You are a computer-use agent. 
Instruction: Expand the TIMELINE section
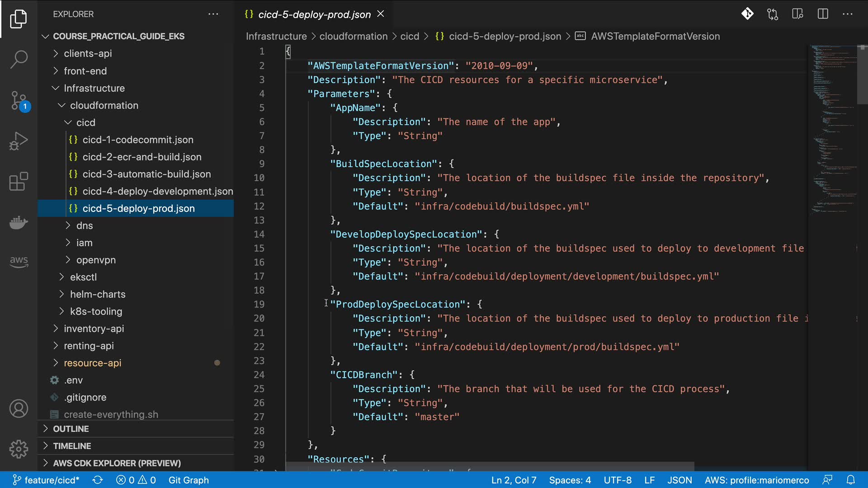(72, 446)
